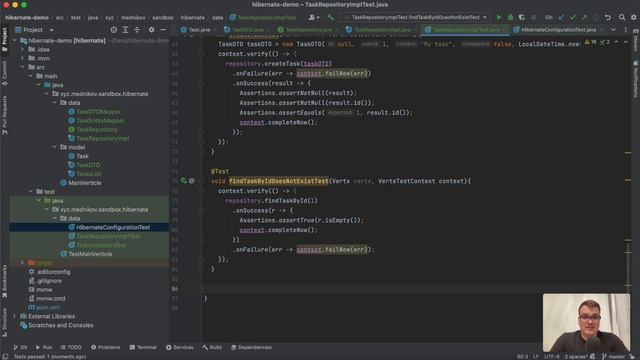Screen dimensions: 640x360
Task: Click Git commit checkmark icon
Action: coord(573,18)
